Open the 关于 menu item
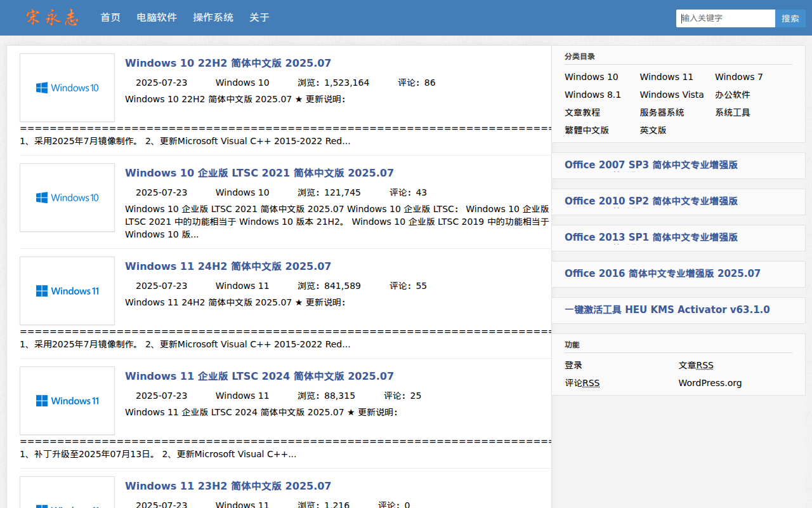Viewport: 812px width, 508px height. point(259,18)
